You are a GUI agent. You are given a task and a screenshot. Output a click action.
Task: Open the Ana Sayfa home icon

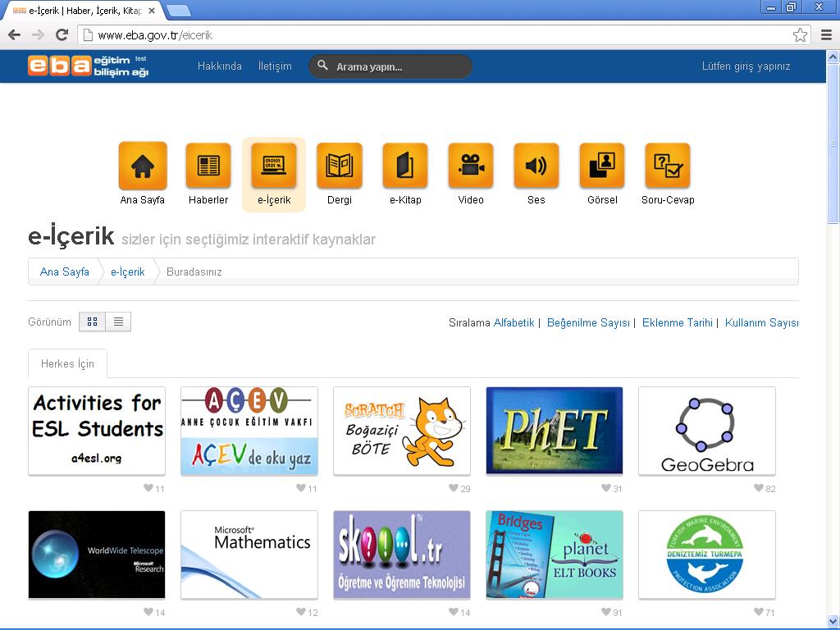(x=143, y=166)
